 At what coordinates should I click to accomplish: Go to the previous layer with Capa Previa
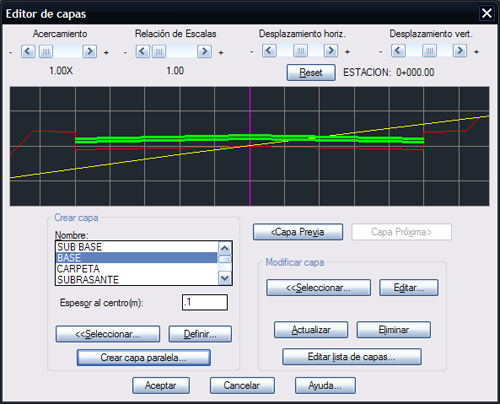pos(298,232)
